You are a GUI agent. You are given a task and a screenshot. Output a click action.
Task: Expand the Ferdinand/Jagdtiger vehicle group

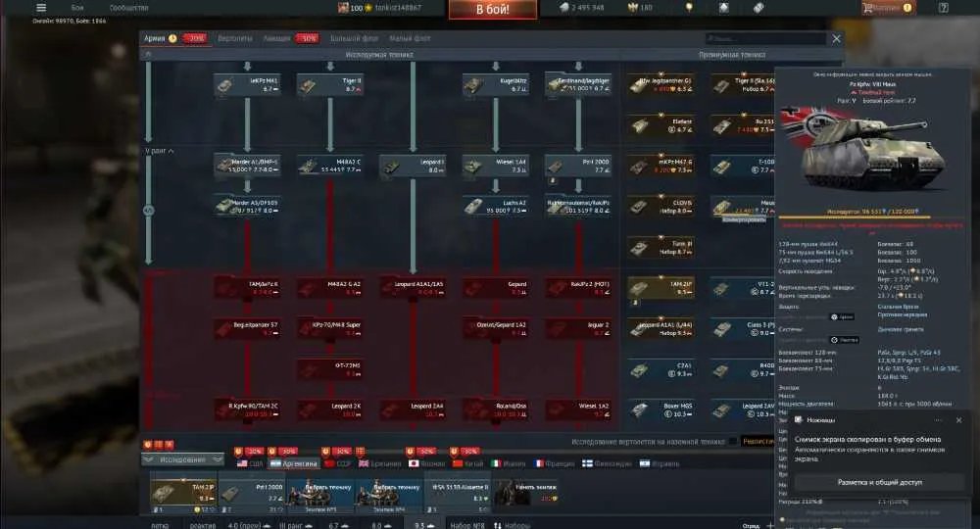pos(579,85)
